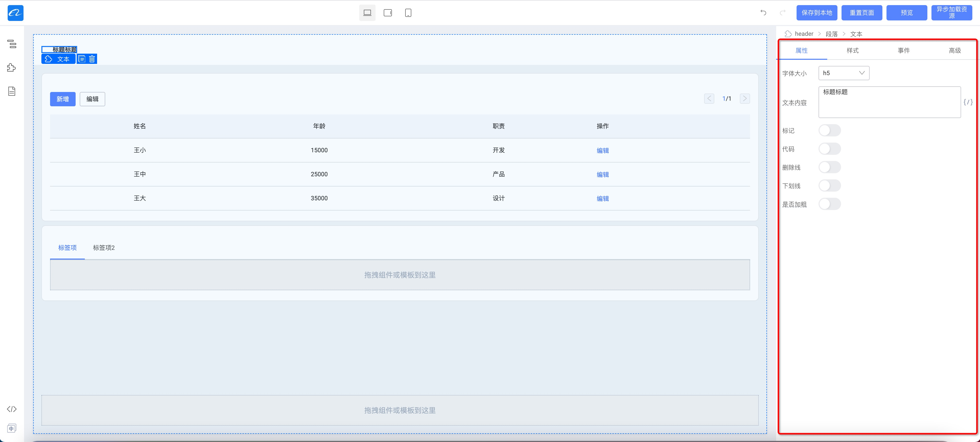Open the data source document icon
The width and height of the screenshot is (980, 442).
point(12,91)
